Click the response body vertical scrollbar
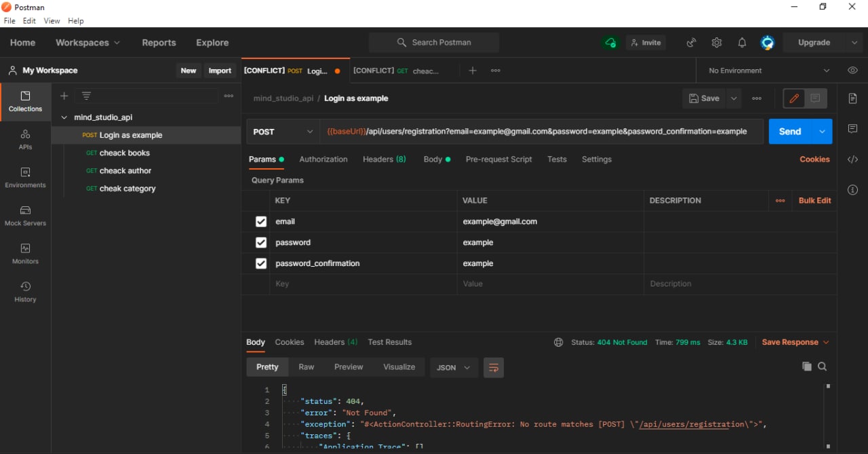The height and width of the screenshot is (454, 868). [x=827, y=415]
